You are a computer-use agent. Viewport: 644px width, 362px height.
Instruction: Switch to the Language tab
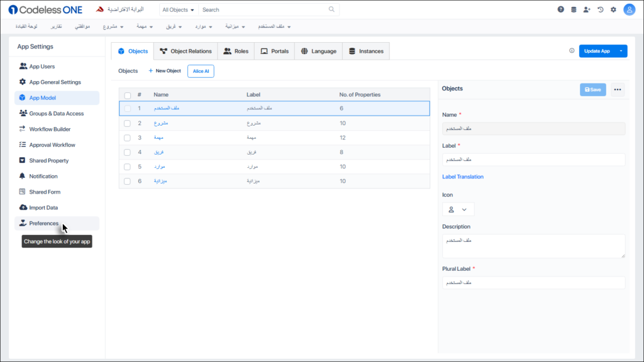click(x=319, y=52)
